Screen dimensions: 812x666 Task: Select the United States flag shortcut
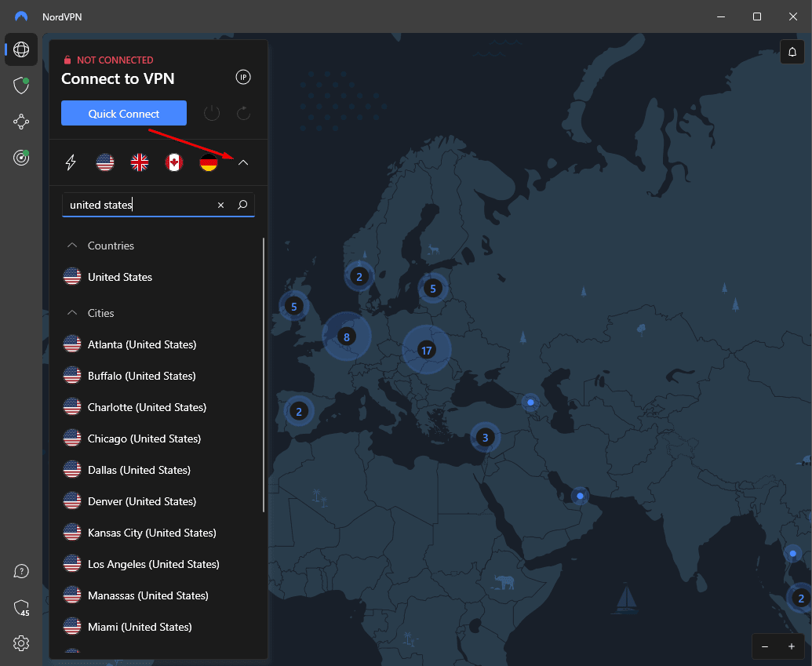pyautogui.click(x=105, y=162)
